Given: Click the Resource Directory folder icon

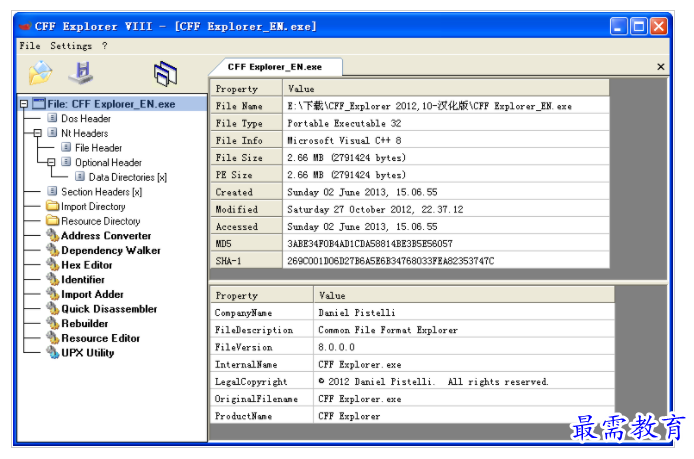Looking at the screenshot, I should 53,220.
